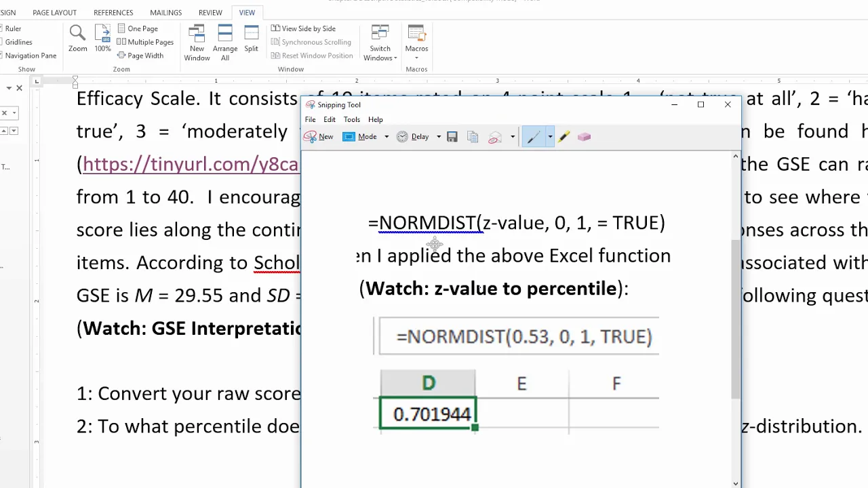Open the Switch Windows dropdown in Word
The width and height of the screenshot is (868, 488).
click(x=380, y=43)
